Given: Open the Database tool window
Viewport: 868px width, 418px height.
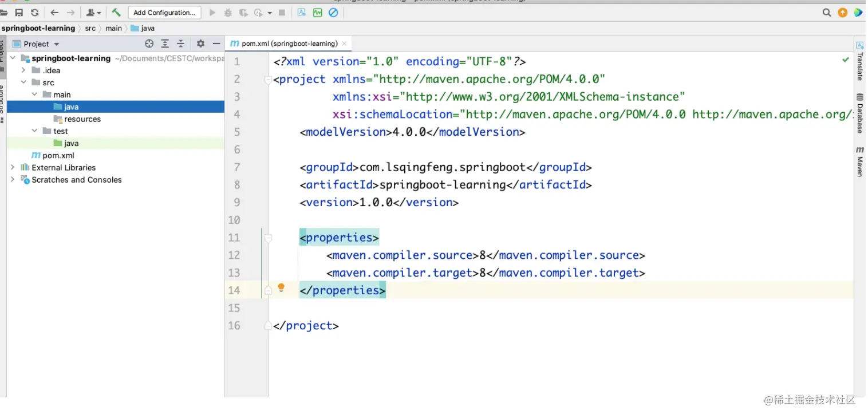Looking at the screenshot, I should coord(859,113).
